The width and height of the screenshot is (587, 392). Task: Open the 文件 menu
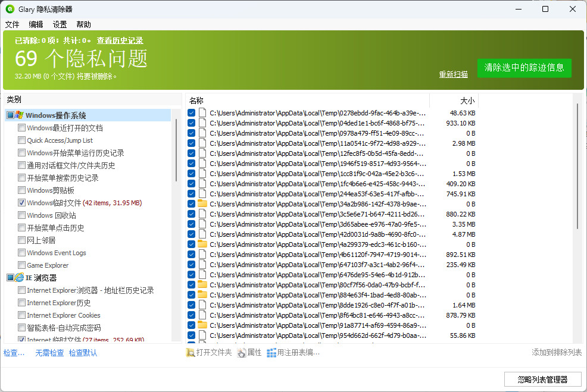point(12,24)
